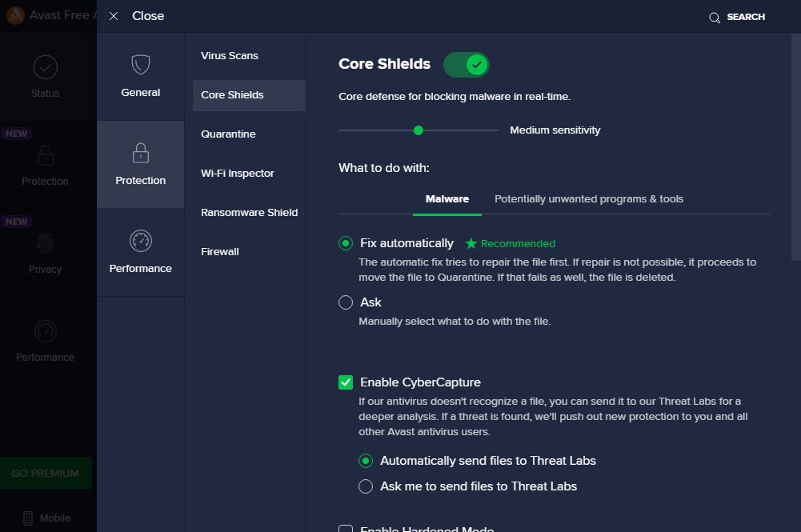The width and height of the screenshot is (801, 532).
Task: Click the Privacy fingerprint icon
Action: click(x=45, y=243)
